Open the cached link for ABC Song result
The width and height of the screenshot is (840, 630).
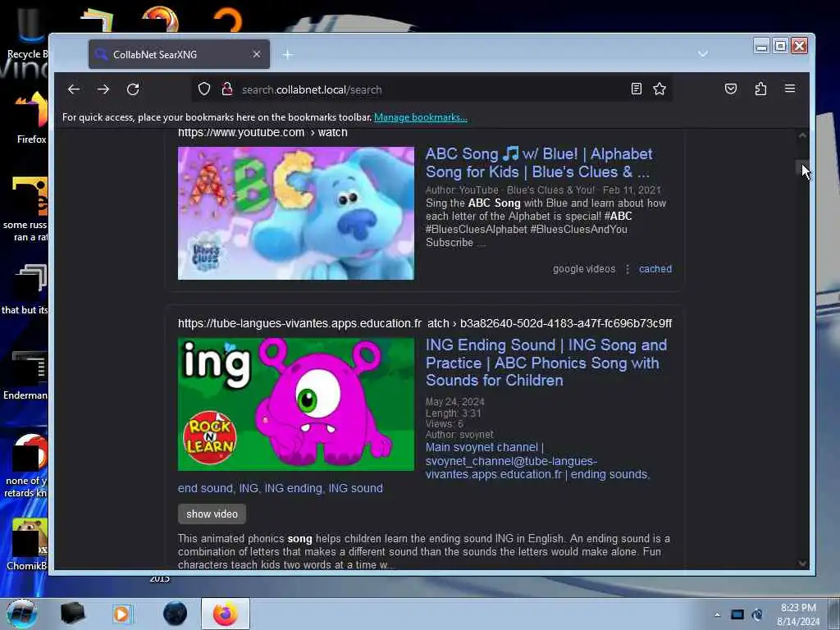coord(655,269)
